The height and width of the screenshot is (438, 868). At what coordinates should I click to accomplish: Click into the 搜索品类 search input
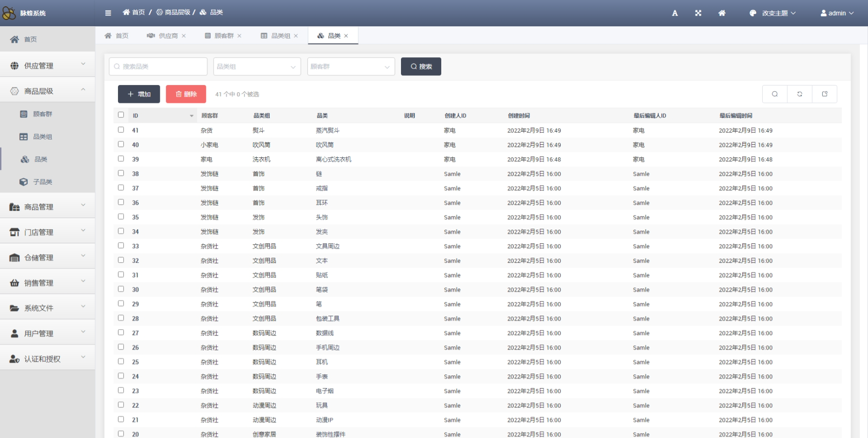click(x=158, y=67)
